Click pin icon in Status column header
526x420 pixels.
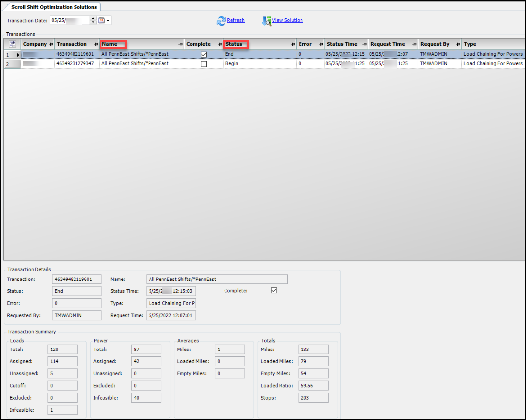point(293,44)
